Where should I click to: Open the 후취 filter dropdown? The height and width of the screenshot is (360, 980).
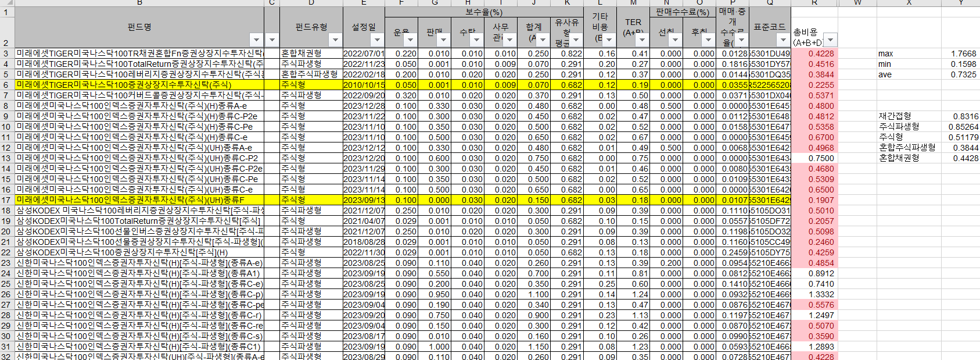pos(708,40)
